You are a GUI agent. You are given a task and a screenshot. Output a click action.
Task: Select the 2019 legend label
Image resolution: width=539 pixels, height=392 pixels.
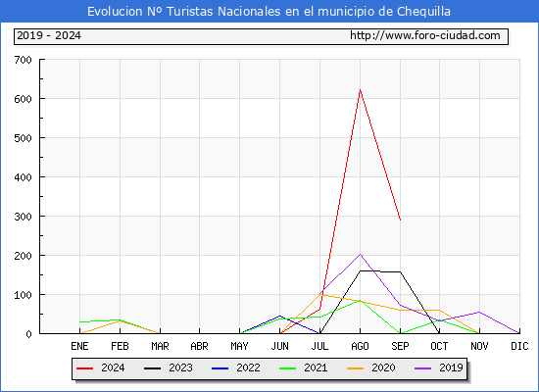451,367
